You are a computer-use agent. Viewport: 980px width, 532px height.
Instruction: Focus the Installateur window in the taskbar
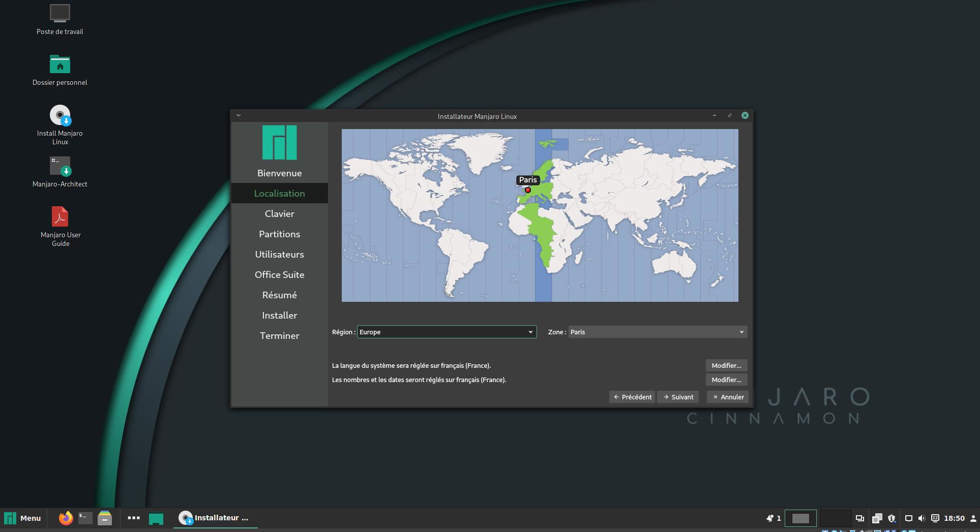click(x=215, y=518)
